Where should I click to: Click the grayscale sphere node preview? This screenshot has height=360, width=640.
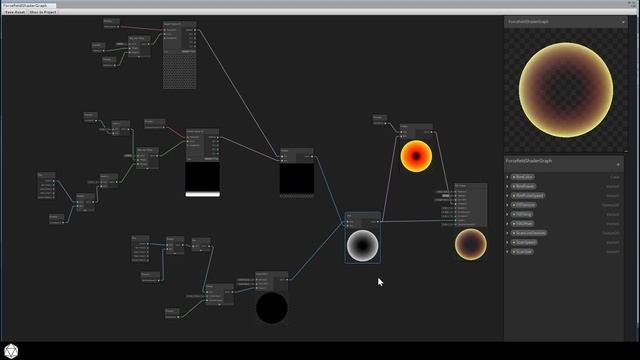coord(362,245)
